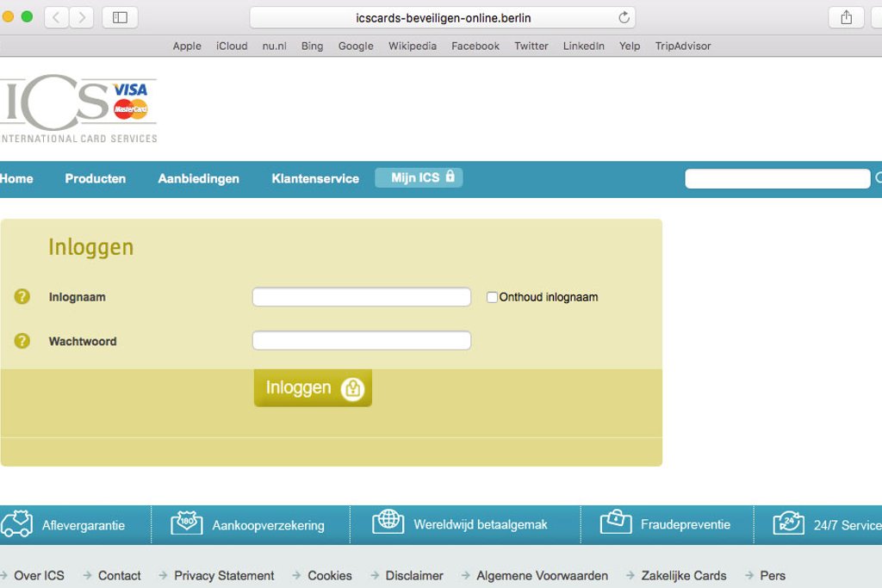The height and width of the screenshot is (588, 882).
Task: Click the Fraudepreventie icon
Action: tap(616, 523)
